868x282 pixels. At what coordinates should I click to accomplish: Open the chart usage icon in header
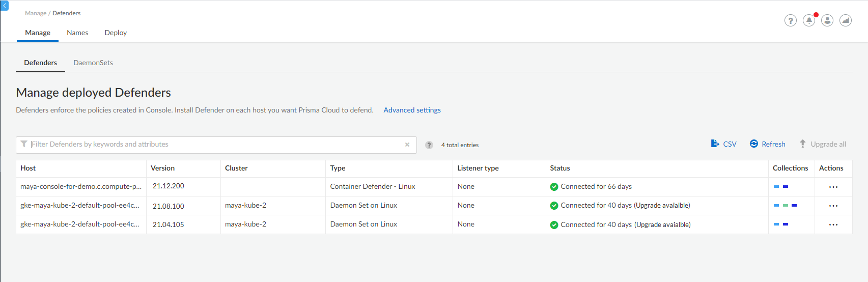pyautogui.click(x=846, y=20)
